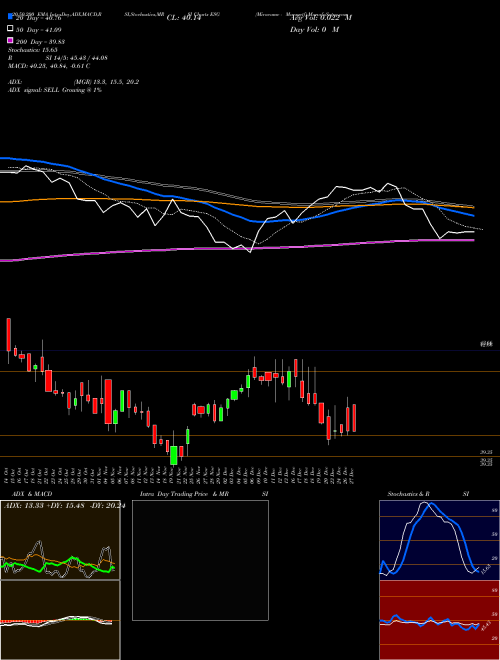Click the empty Intra Day Trading Price panel
500x660 pixels.
click(x=200, y=560)
